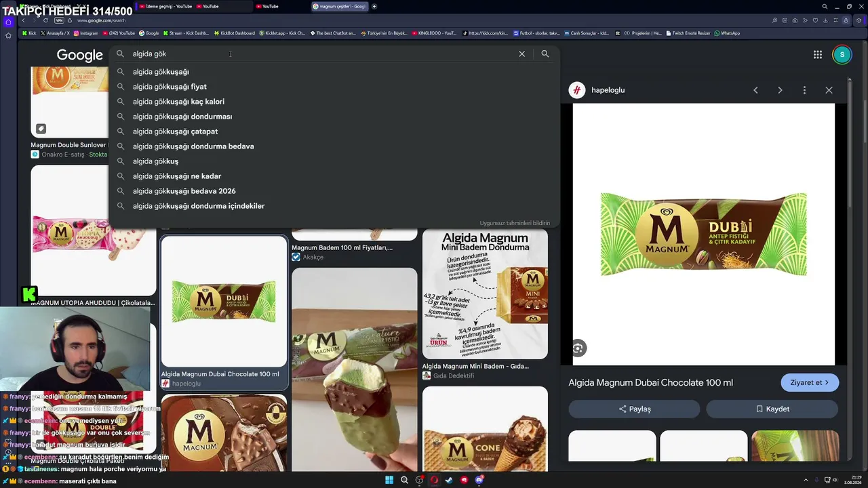Go to the Google logo homepage

click(x=79, y=56)
